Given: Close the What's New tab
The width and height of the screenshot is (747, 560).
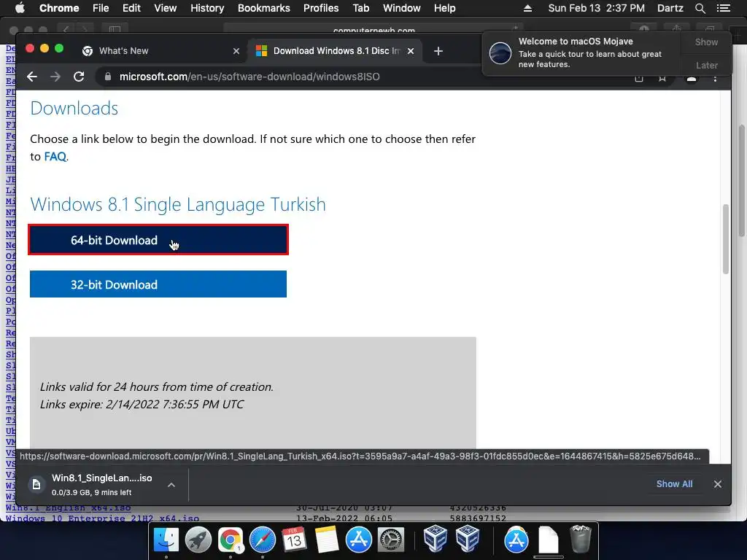Looking at the screenshot, I should point(236,51).
